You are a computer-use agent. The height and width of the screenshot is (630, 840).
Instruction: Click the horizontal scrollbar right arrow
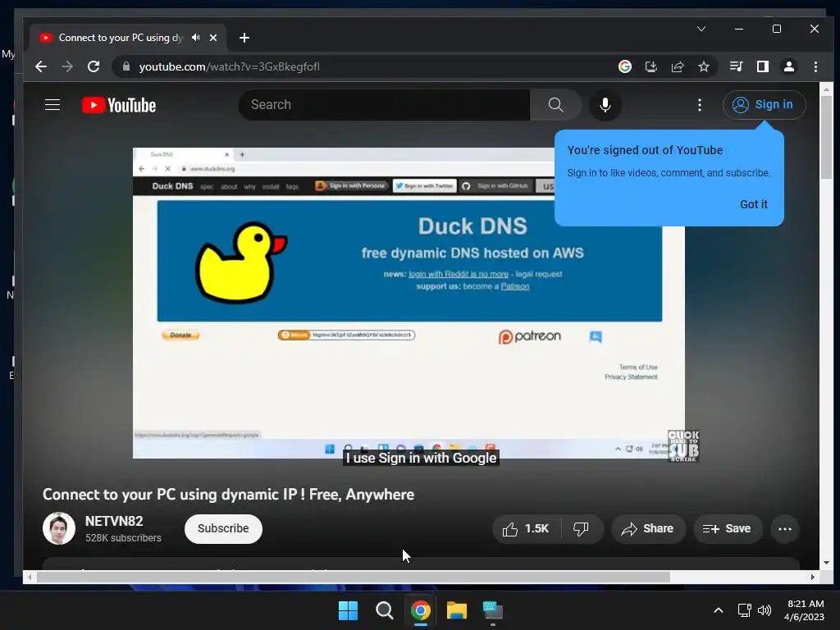tap(813, 577)
